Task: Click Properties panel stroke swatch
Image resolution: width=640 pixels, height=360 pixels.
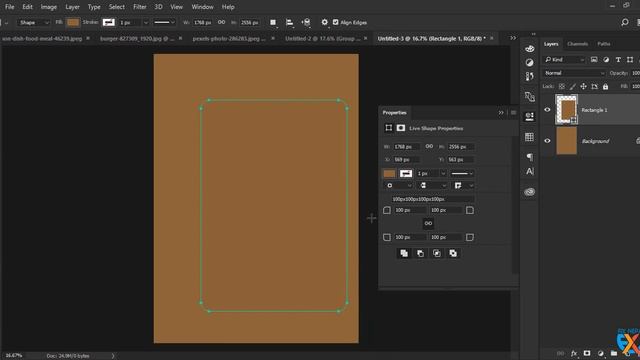Action: 406,173
